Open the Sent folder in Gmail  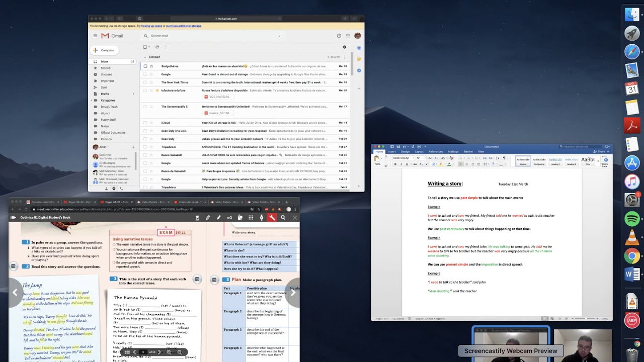pyautogui.click(x=104, y=87)
